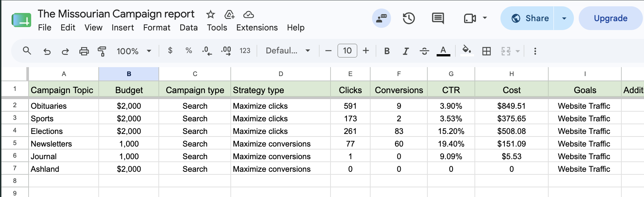The height and width of the screenshot is (197, 644).
Task: Toggle bold formatting
Action: point(387,51)
